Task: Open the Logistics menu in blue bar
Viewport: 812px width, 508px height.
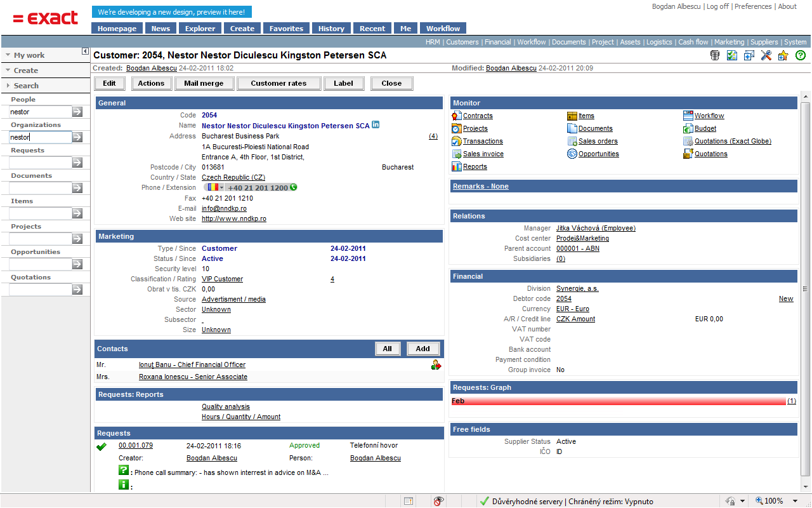Action: pyautogui.click(x=659, y=42)
